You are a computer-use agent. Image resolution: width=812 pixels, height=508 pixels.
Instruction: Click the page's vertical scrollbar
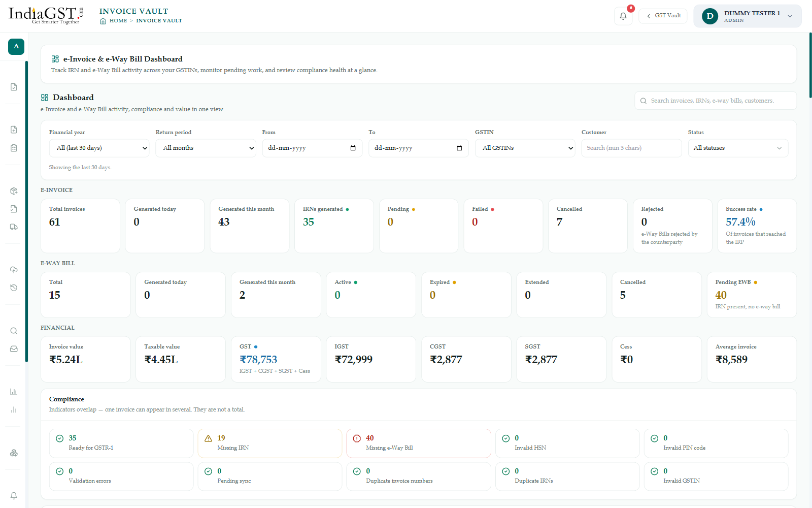(x=810, y=65)
